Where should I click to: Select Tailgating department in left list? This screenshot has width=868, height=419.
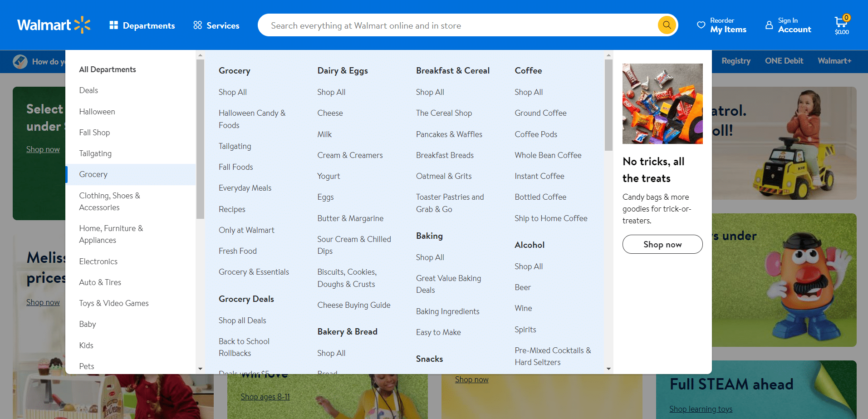95,153
